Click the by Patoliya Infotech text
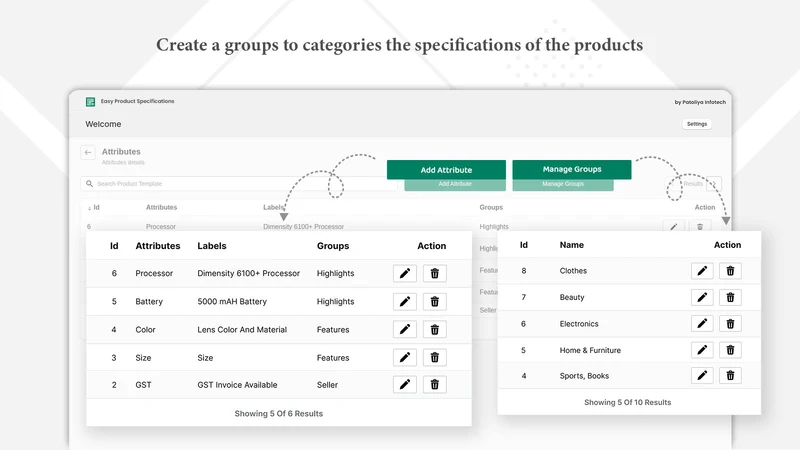Viewport: 800px width, 450px height. tap(700, 102)
